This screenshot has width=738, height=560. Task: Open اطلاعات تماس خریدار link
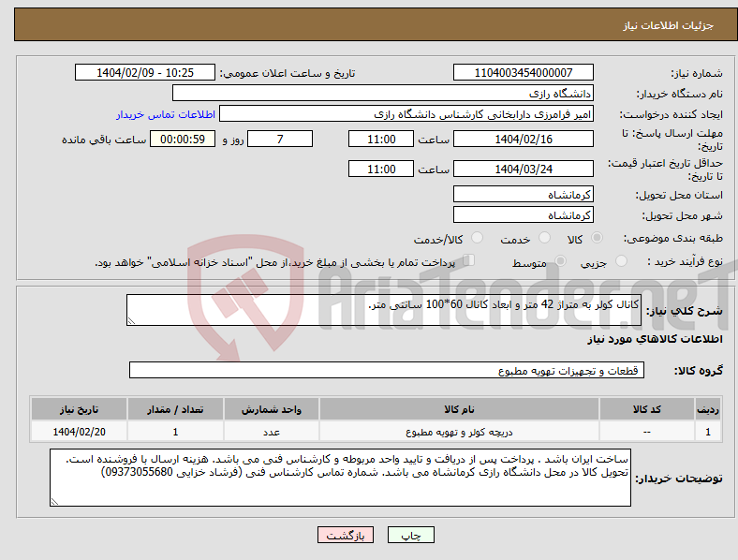(x=166, y=114)
